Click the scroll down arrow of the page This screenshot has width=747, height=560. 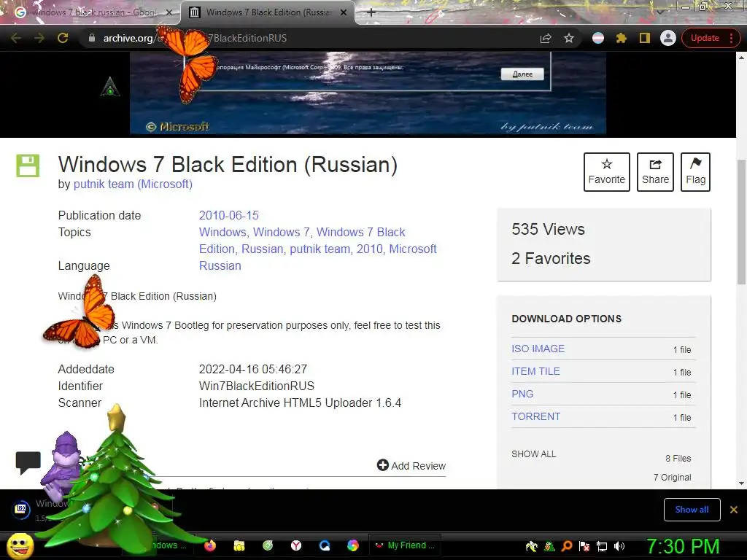742,483
